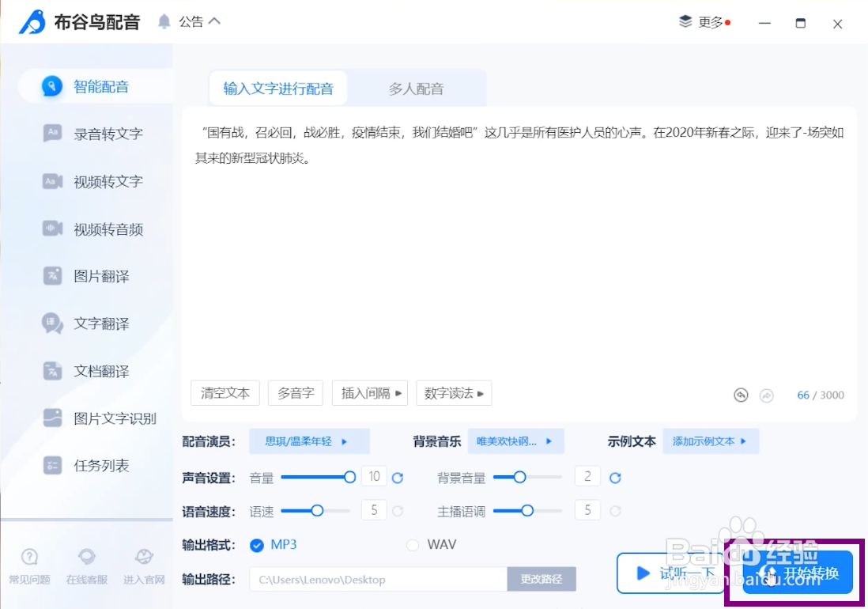The width and height of the screenshot is (868, 609).
Task: Open the 智能配音 sidebar section
Action: click(x=95, y=86)
